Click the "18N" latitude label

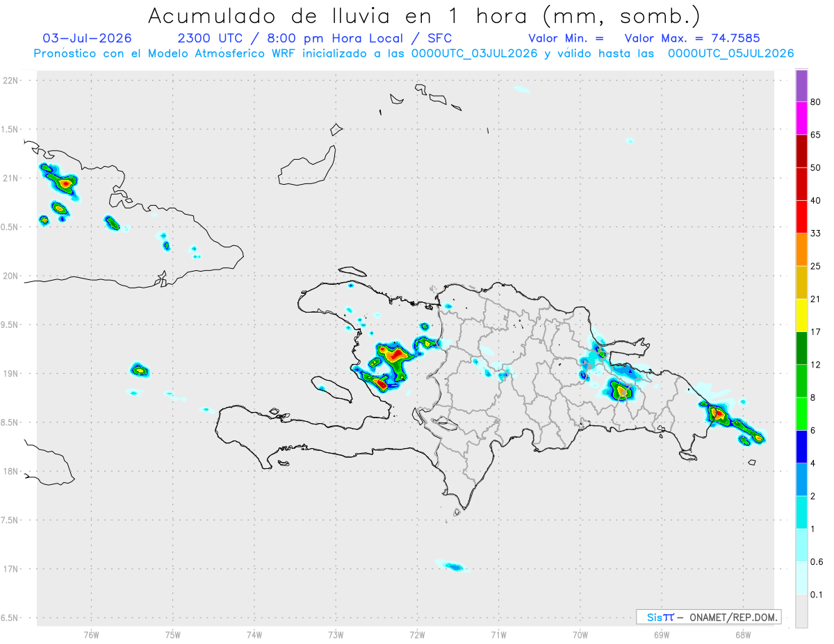pos(12,471)
